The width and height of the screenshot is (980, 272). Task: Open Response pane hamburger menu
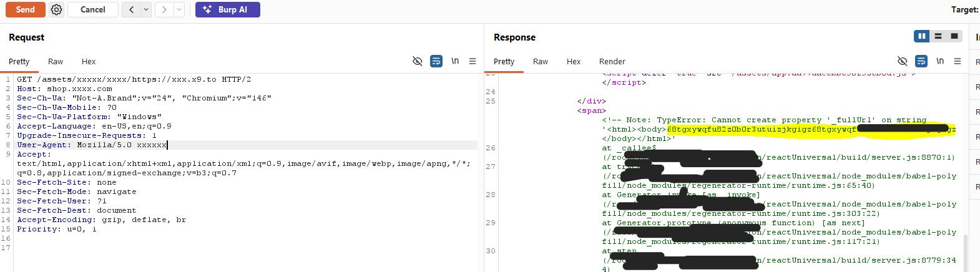pyautogui.click(x=958, y=61)
